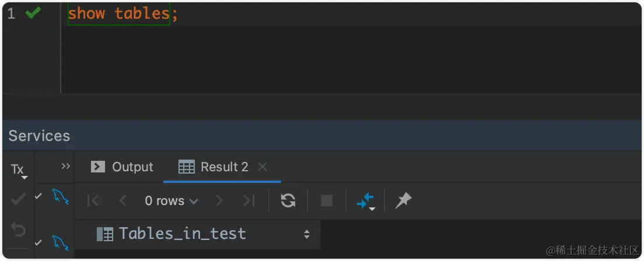Jump to the last page of results
This screenshot has width=644, height=261.
249,200
